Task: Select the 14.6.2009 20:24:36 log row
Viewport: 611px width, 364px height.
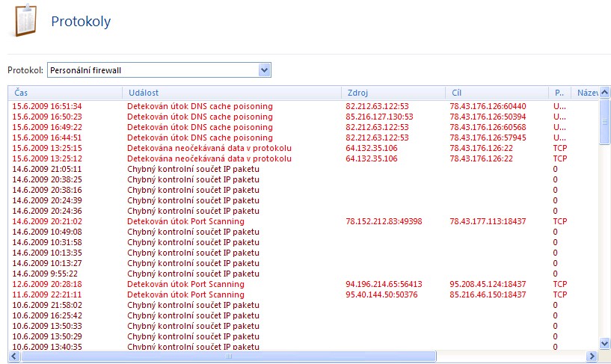Action: (x=303, y=211)
